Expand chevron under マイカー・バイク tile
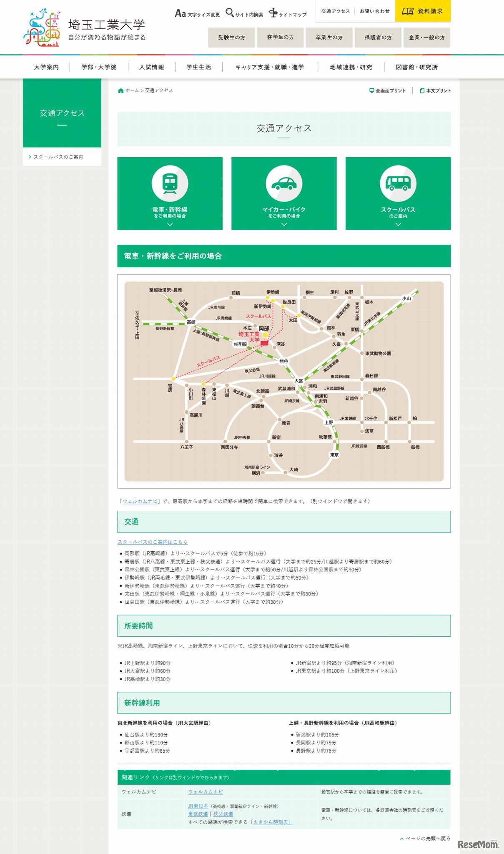 coord(284,224)
